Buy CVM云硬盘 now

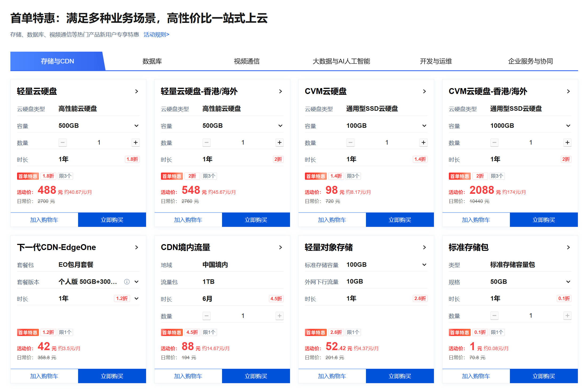[x=400, y=220]
